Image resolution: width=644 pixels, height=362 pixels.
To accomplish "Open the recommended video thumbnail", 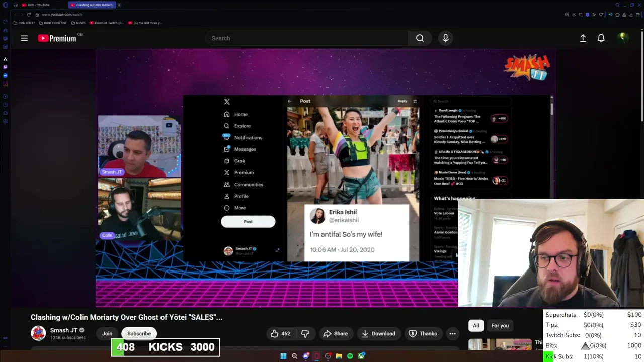I will [x=500, y=345].
